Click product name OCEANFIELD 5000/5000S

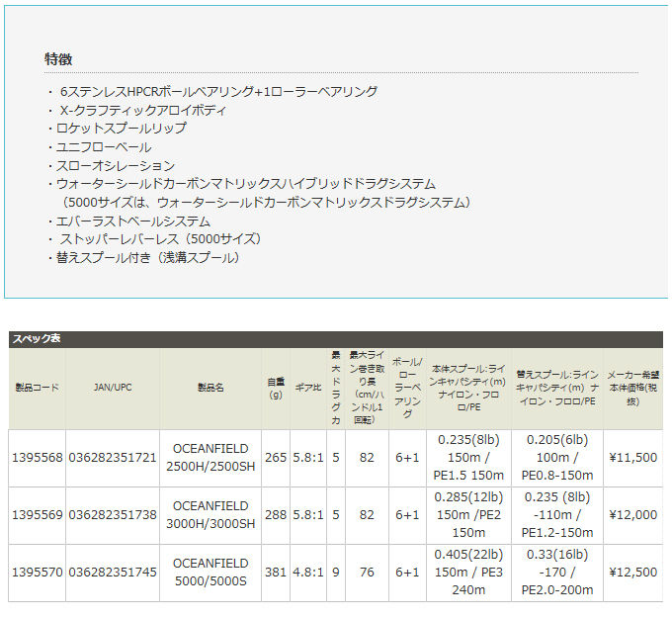pyautogui.click(x=210, y=573)
